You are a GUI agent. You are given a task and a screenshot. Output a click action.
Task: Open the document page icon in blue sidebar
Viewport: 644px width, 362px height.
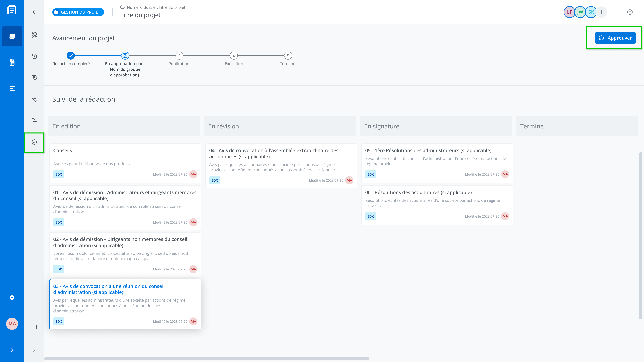point(12,62)
